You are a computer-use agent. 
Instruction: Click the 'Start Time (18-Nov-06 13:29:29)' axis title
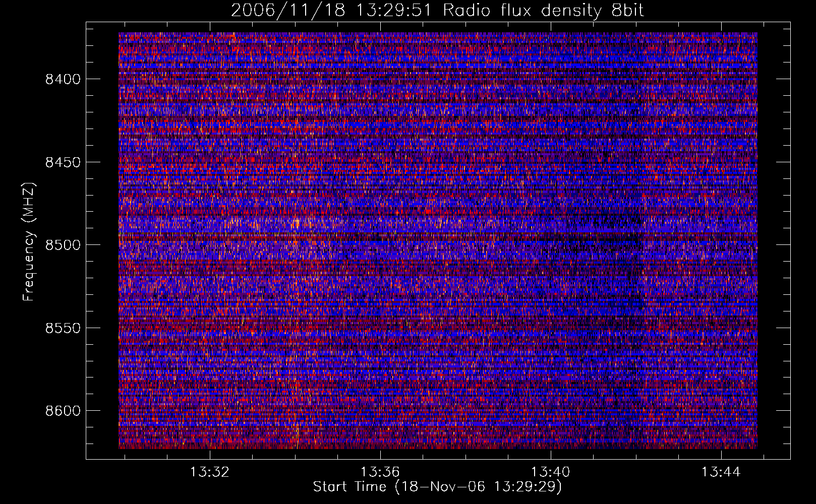coord(437,487)
